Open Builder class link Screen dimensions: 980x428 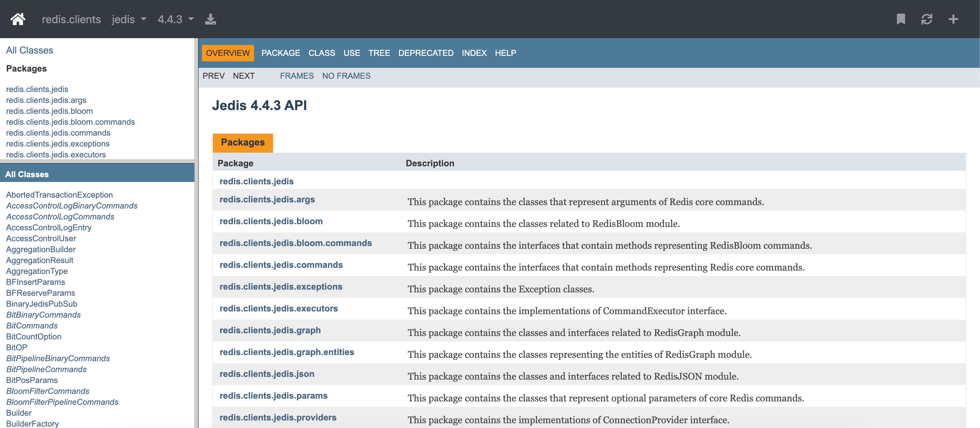[x=19, y=413]
